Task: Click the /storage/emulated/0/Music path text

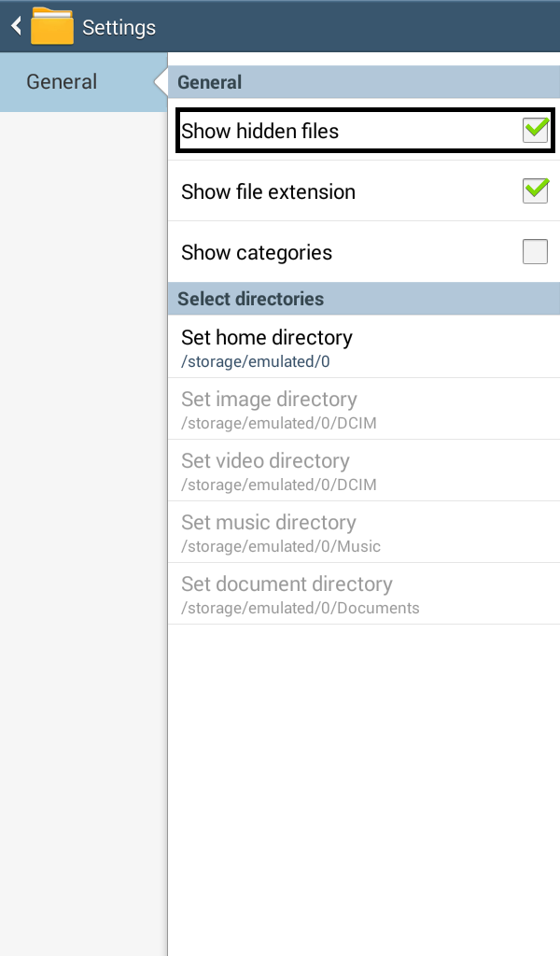Action: [x=281, y=546]
